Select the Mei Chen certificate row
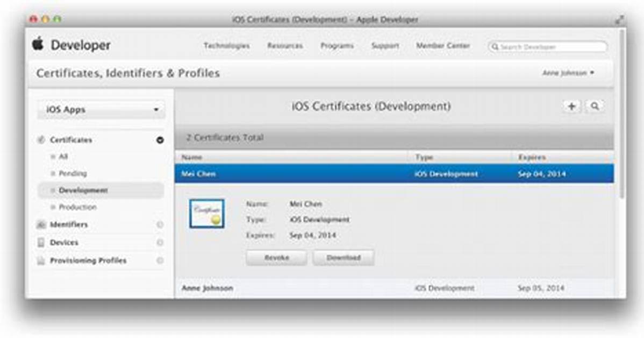 [x=394, y=174]
